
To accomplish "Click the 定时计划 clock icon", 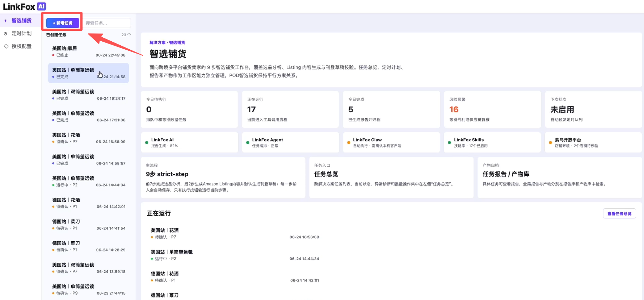I will (x=5, y=34).
